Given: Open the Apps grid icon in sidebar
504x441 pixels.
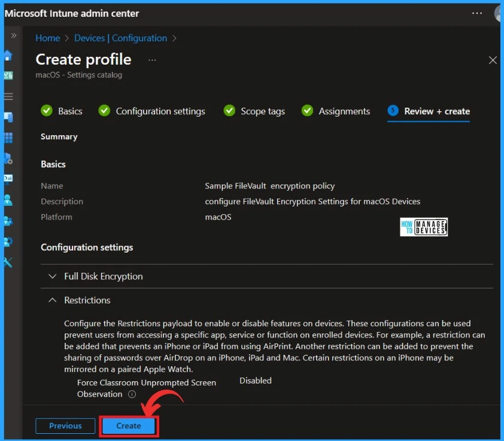Looking at the screenshot, I should pos(8,138).
